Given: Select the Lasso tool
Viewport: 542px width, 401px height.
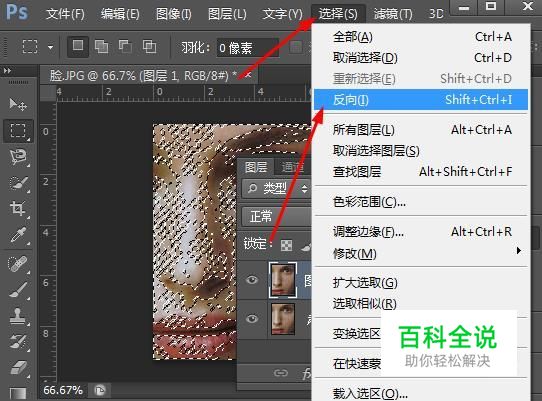Looking at the screenshot, I should tap(18, 157).
